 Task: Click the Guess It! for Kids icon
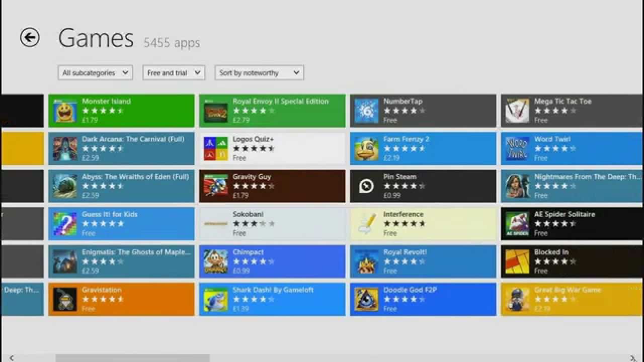coord(65,224)
